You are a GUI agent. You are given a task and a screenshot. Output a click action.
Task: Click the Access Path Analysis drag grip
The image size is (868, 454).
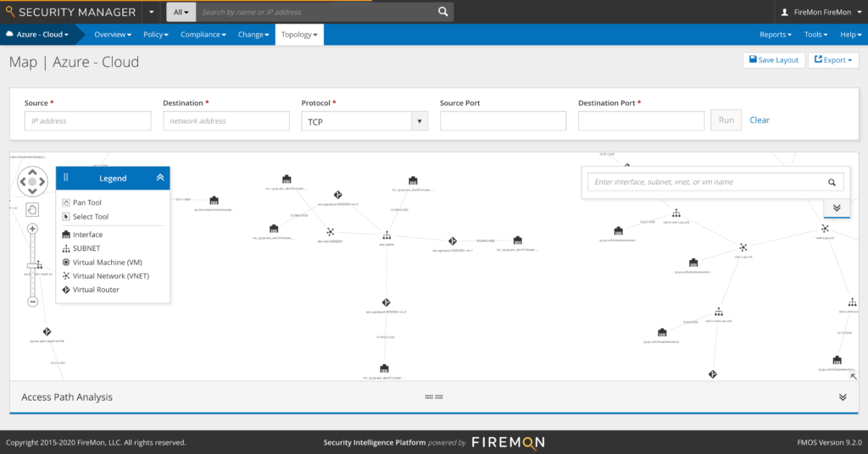click(x=433, y=397)
